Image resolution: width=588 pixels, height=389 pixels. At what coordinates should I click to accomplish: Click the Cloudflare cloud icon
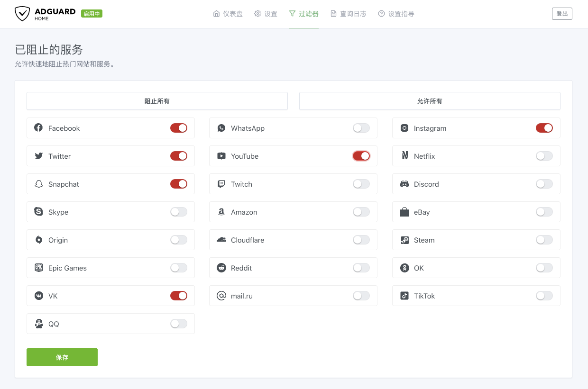pyautogui.click(x=221, y=240)
